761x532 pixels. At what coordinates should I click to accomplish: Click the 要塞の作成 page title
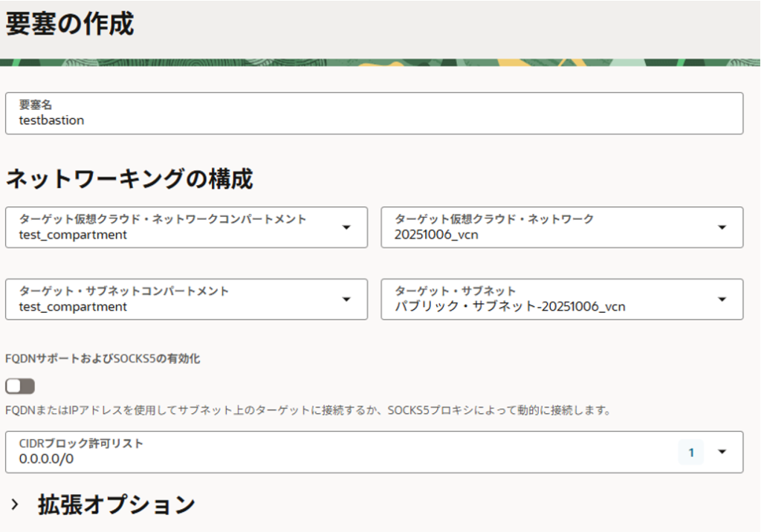pyautogui.click(x=70, y=25)
